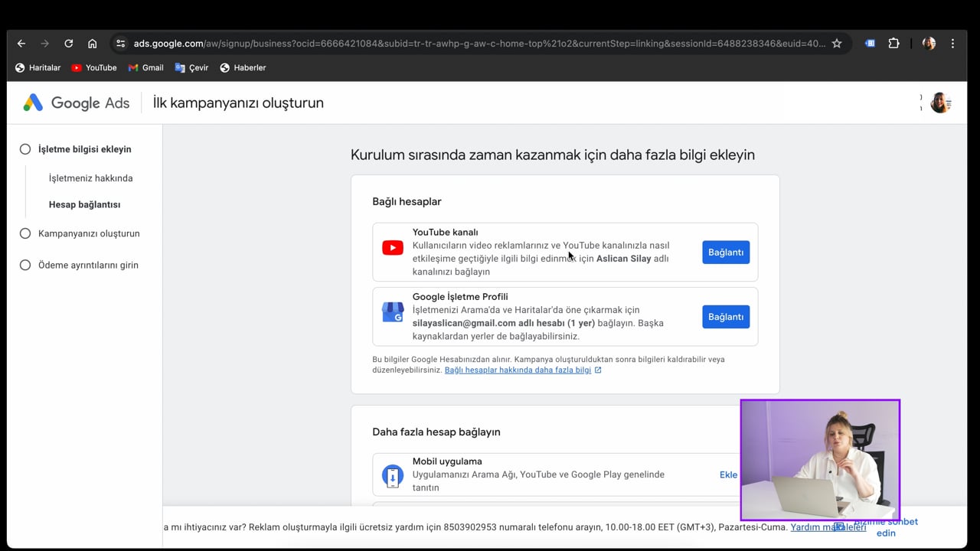Bookmark this page with the star icon
980x551 pixels.
pos(837,44)
